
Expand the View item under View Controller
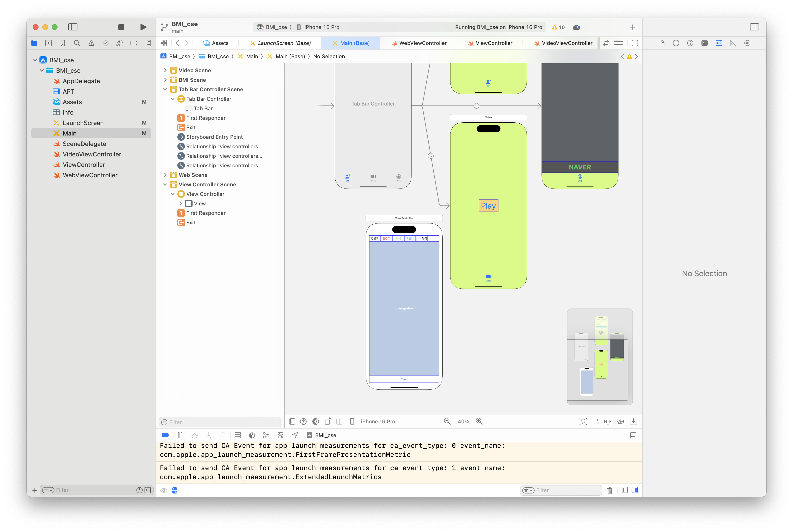pyautogui.click(x=180, y=203)
